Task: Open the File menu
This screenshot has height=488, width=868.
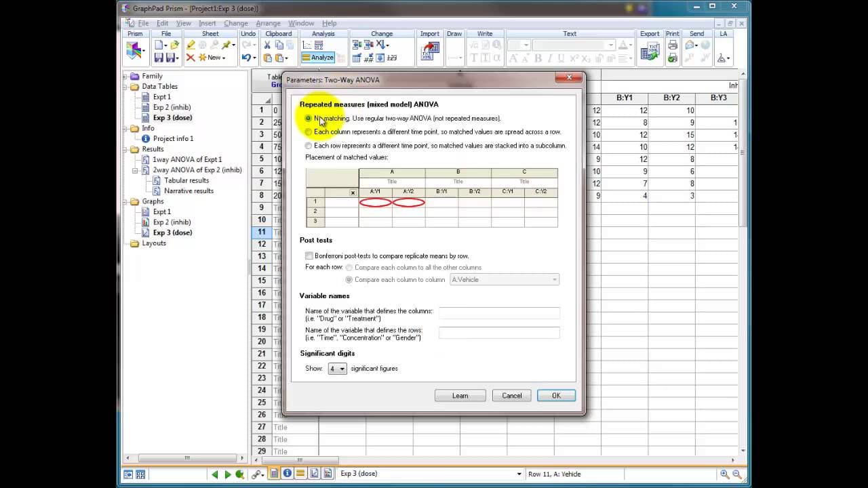Action: (x=143, y=23)
